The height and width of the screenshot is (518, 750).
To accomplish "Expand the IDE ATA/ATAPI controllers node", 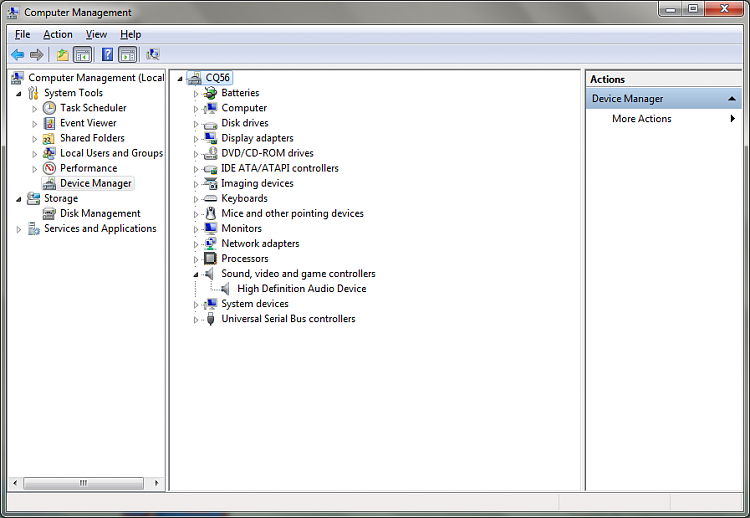I will click(196, 169).
